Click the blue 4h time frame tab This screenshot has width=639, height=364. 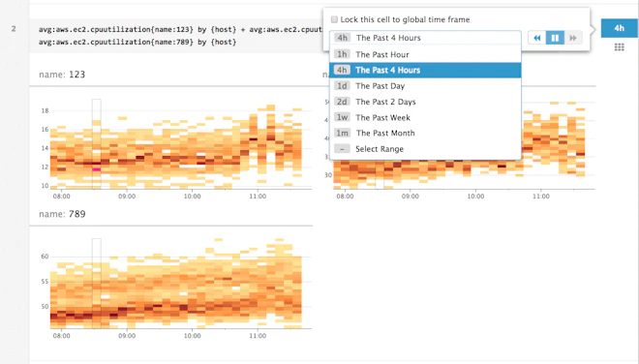[620, 28]
